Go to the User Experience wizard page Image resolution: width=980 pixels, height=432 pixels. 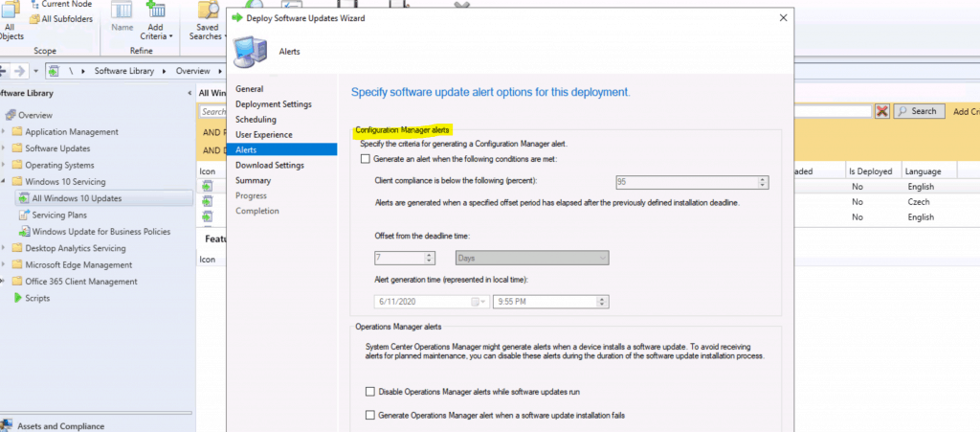tap(264, 134)
